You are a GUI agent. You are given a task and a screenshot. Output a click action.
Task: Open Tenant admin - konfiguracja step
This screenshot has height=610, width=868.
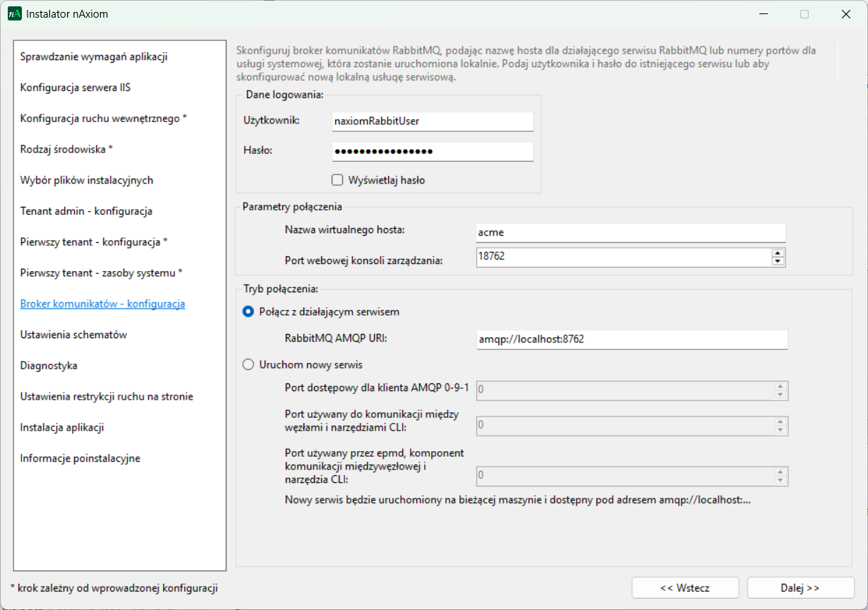[x=86, y=211]
